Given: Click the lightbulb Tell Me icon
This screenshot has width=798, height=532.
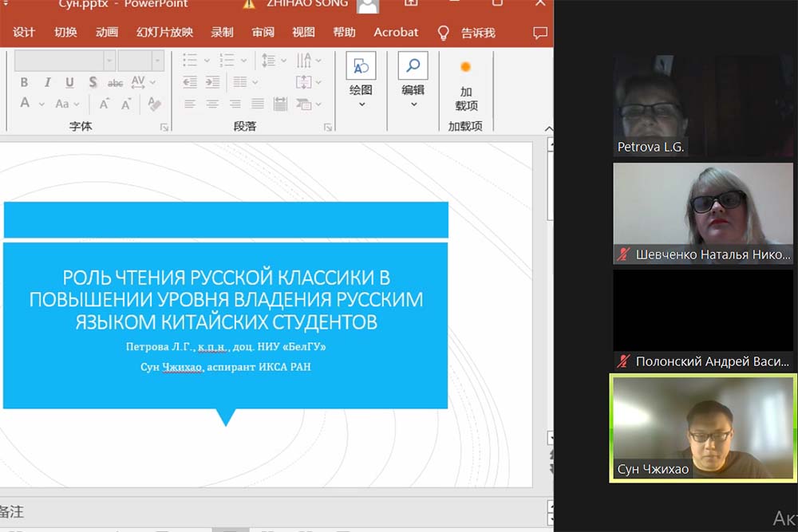Looking at the screenshot, I should point(444,33).
